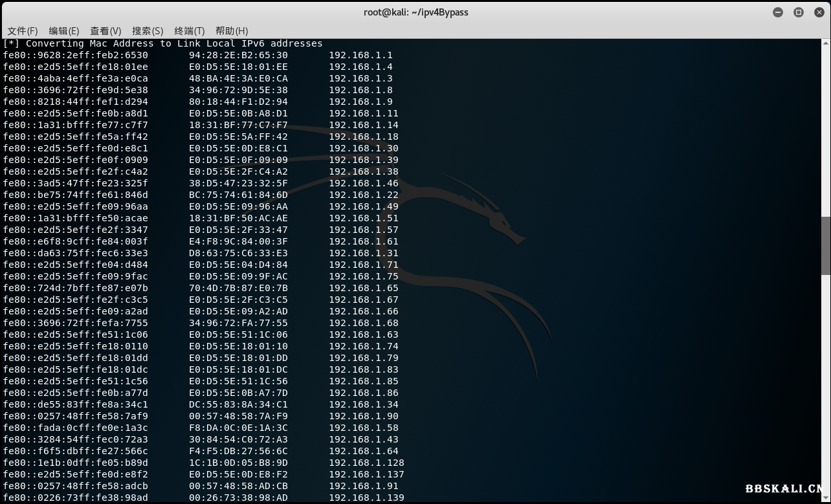831x504 pixels.
Task: Click the Converting Mac Address header line
Action: 163,43
